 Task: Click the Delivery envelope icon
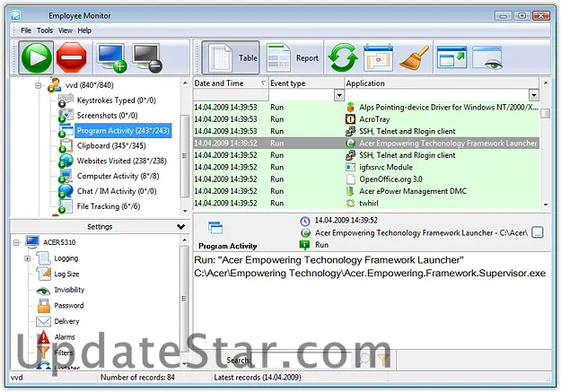pos(43,321)
